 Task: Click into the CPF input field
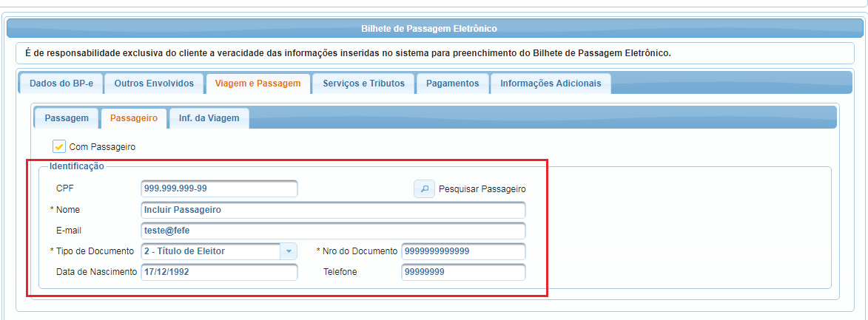click(219, 188)
